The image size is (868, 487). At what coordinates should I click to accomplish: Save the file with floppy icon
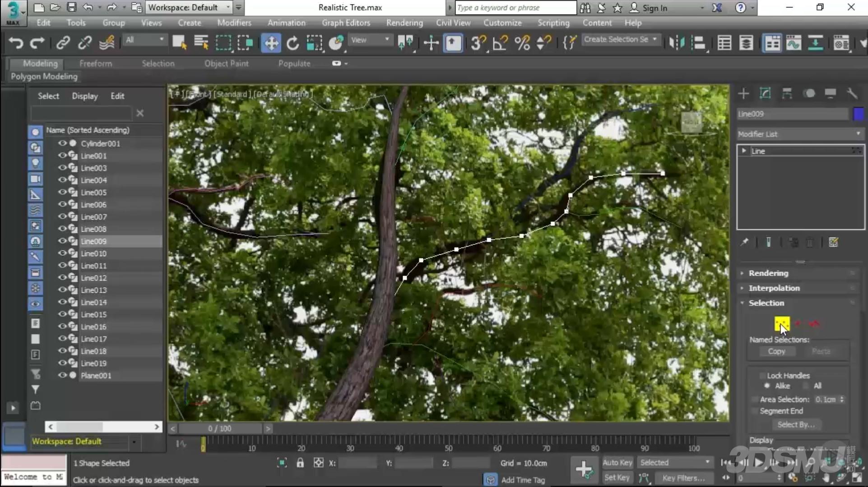71,7
